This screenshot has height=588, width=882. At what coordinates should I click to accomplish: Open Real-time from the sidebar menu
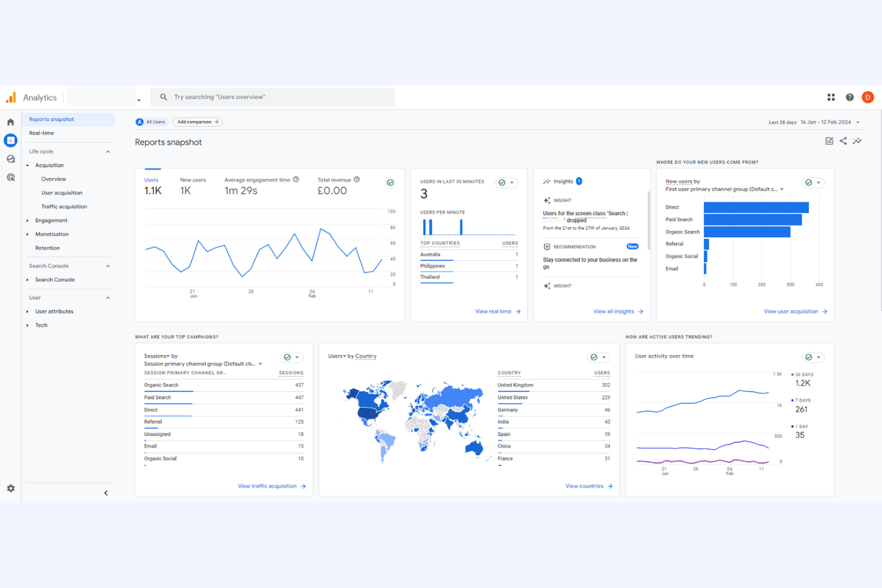41,133
